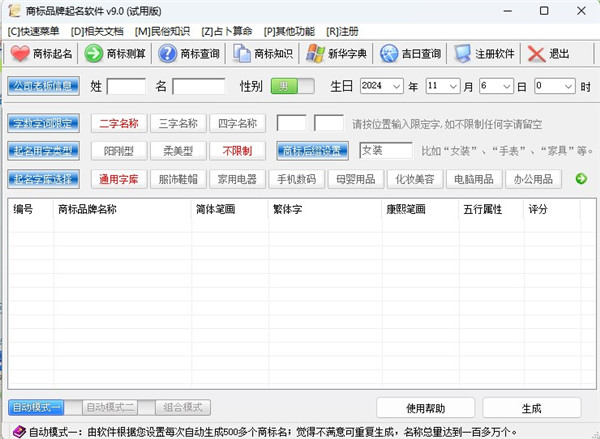600x439 pixels.
Task: Click 注册软件 monitor icon
Action: [x=462, y=54]
